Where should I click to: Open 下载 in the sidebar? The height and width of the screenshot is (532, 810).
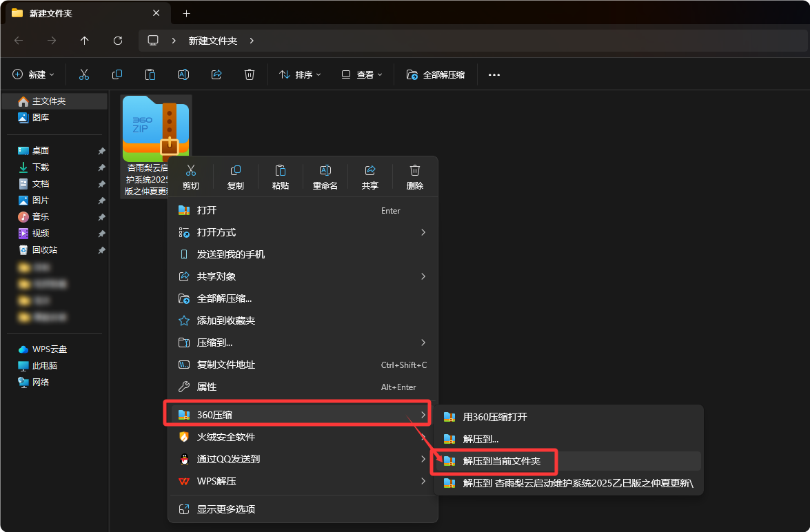pyautogui.click(x=54, y=167)
